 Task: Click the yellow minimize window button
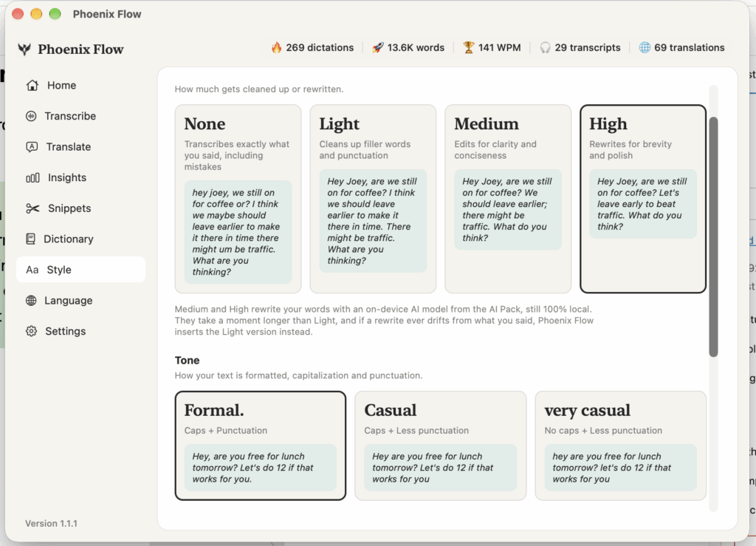(x=37, y=14)
